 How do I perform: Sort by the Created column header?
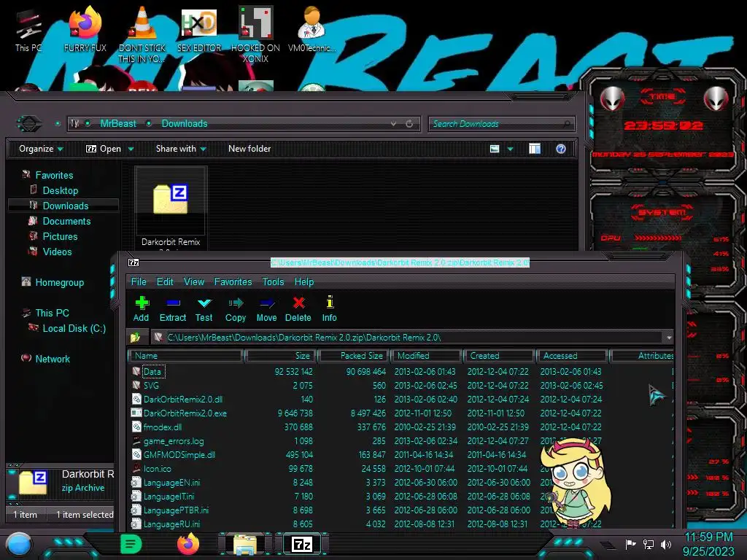pyautogui.click(x=499, y=356)
